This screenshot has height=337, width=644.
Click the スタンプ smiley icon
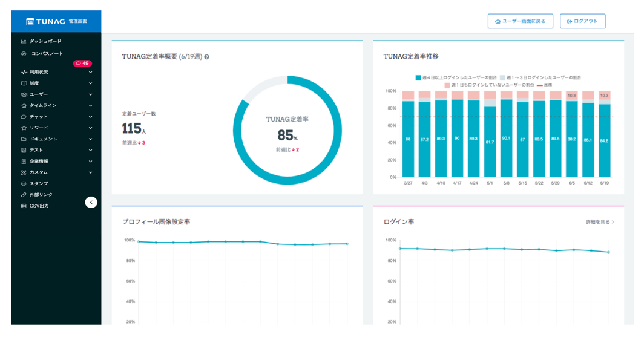pyautogui.click(x=24, y=183)
